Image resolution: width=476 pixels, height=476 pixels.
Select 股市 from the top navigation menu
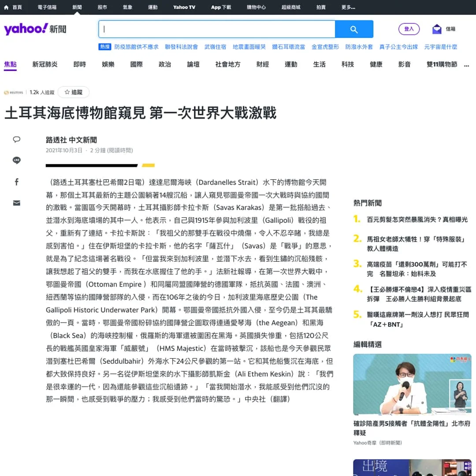(x=102, y=7)
